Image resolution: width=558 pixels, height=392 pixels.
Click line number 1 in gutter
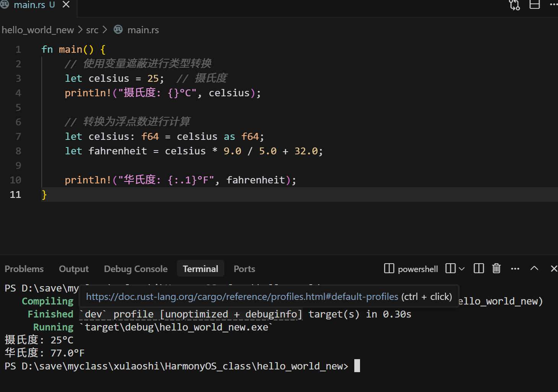pos(18,49)
